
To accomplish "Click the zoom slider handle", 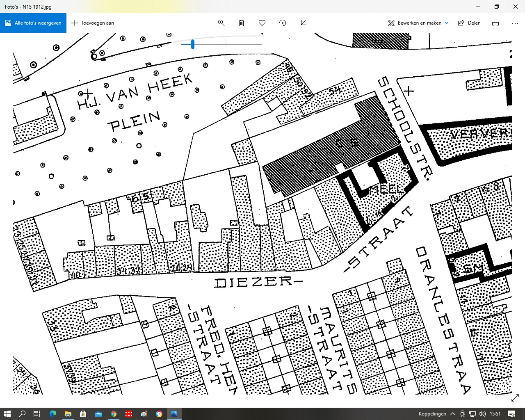I will tap(193, 44).
